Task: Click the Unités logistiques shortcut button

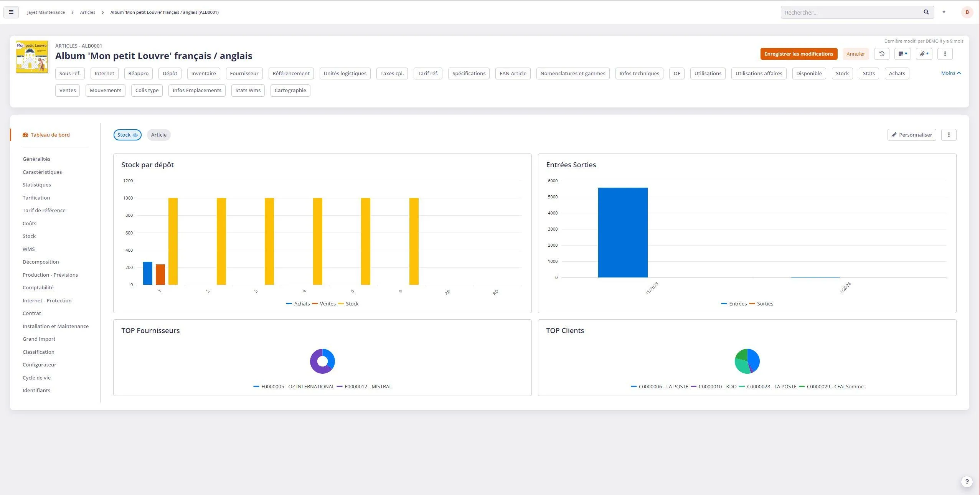Action: (345, 73)
